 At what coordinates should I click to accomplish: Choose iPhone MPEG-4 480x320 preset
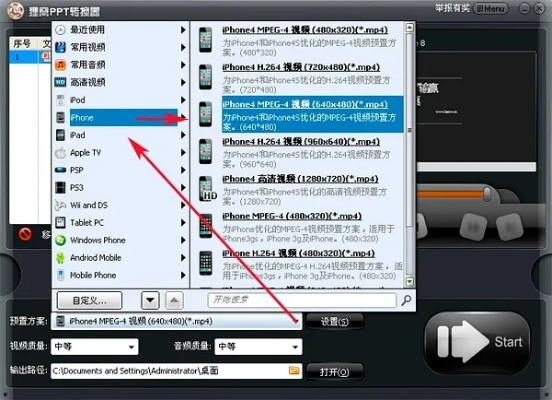[299, 227]
